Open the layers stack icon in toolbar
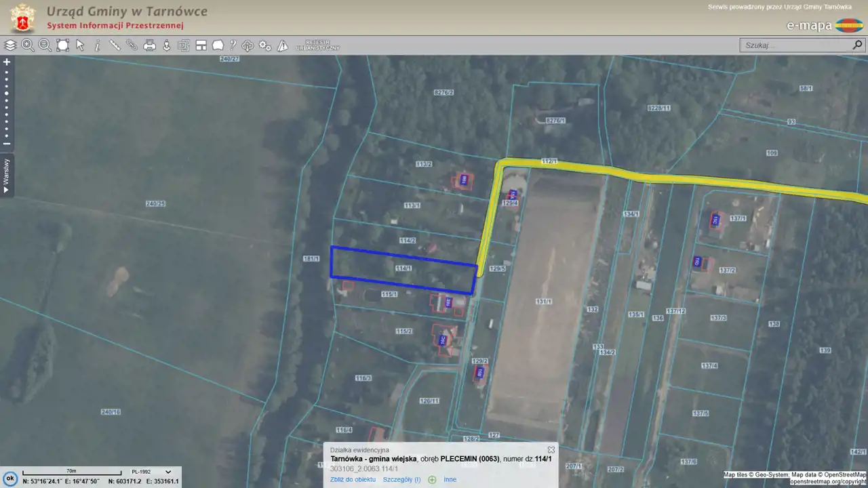This screenshot has width=868, height=488. [x=10, y=45]
